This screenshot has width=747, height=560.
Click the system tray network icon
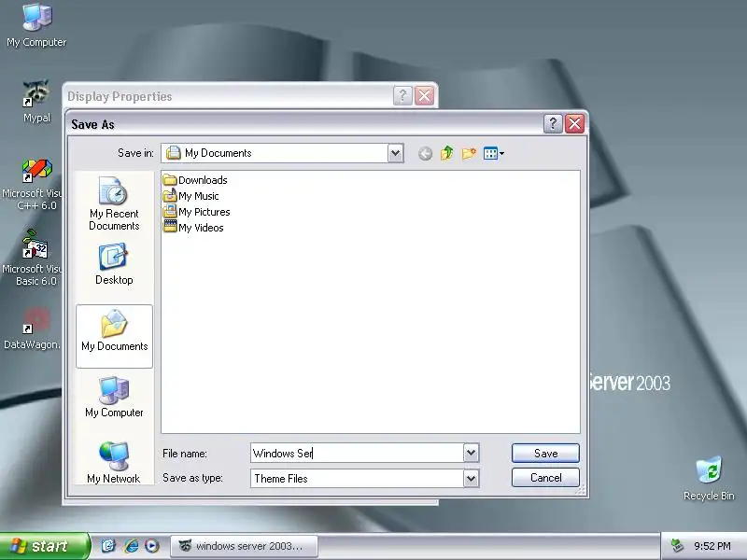click(676, 546)
